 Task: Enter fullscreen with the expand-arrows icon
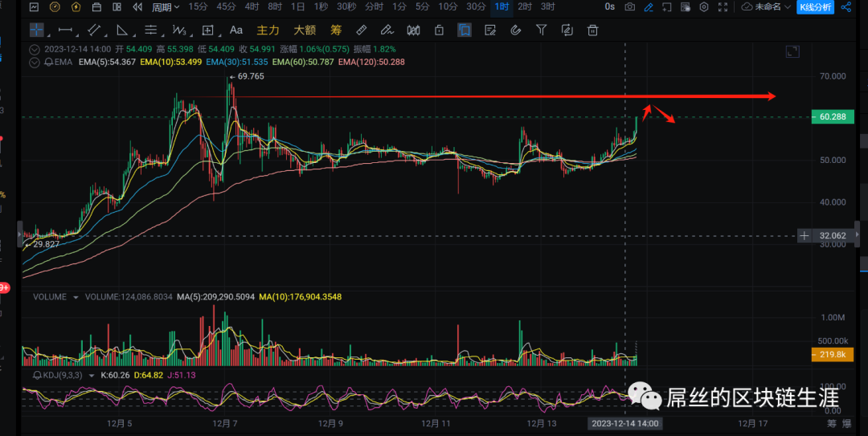(723, 6)
